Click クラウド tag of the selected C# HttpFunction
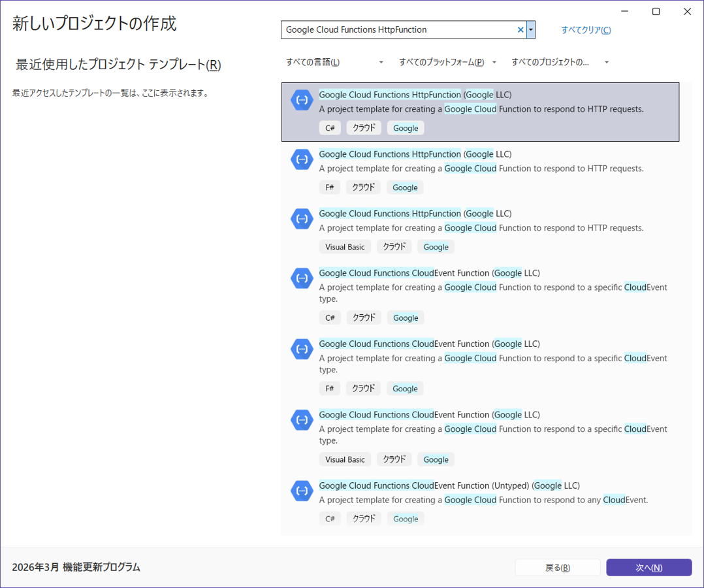Image resolution: width=704 pixels, height=588 pixels. 364,128
